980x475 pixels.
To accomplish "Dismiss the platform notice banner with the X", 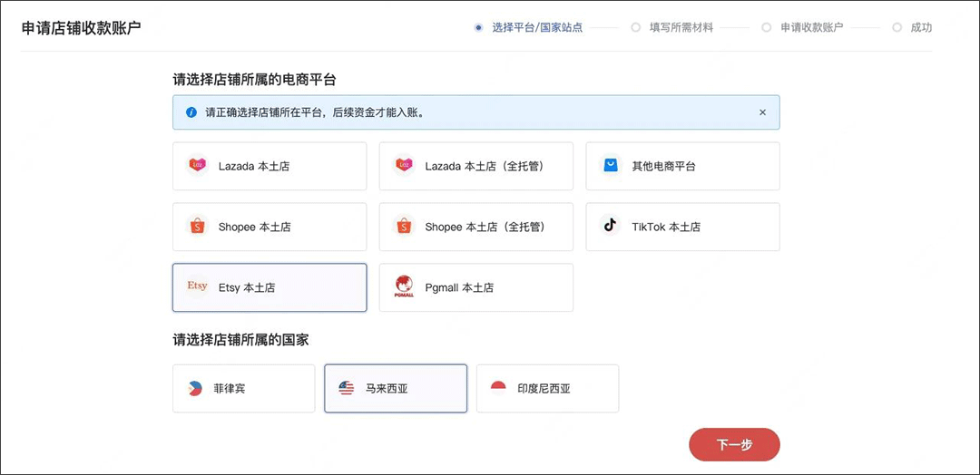I will 762,112.
